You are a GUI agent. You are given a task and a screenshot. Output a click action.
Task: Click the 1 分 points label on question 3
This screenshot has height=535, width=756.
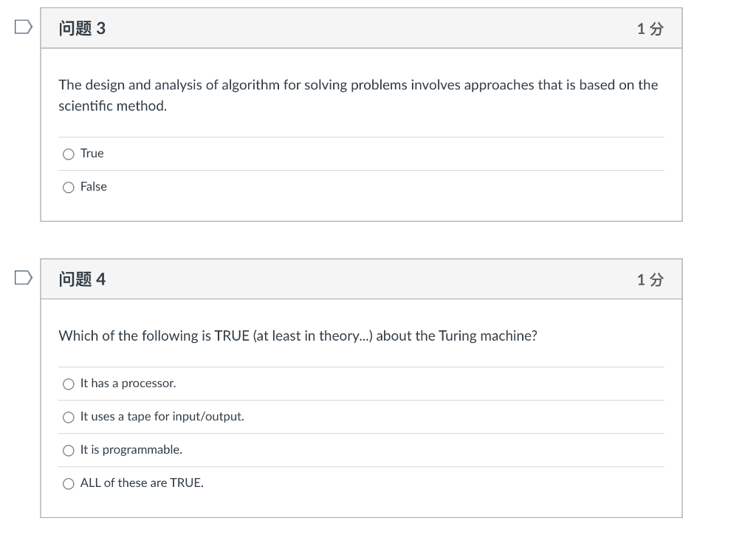[x=650, y=29]
